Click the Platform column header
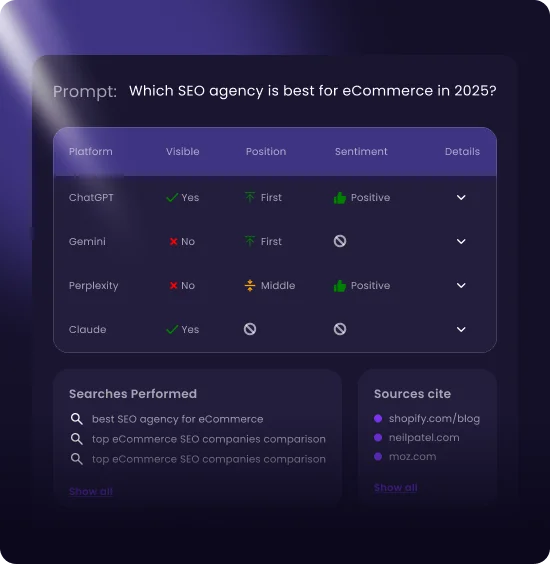Viewport: 550px width, 564px height. (x=91, y=151)
